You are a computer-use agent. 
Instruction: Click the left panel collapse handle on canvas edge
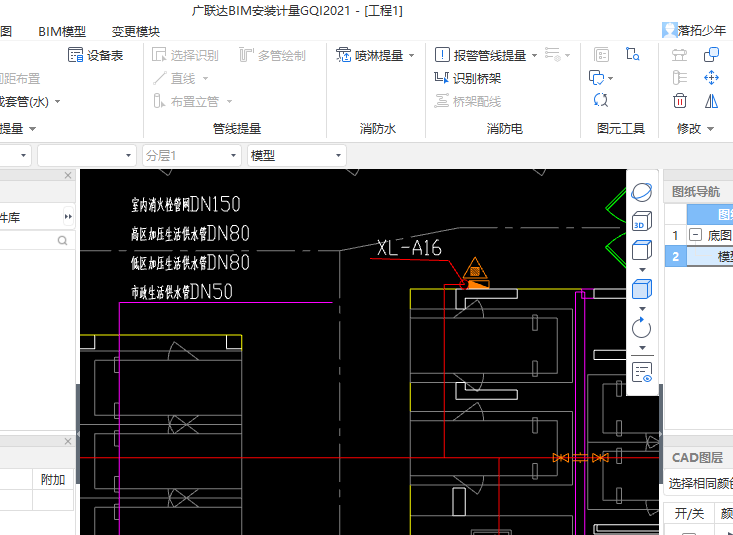click(78, 434)
